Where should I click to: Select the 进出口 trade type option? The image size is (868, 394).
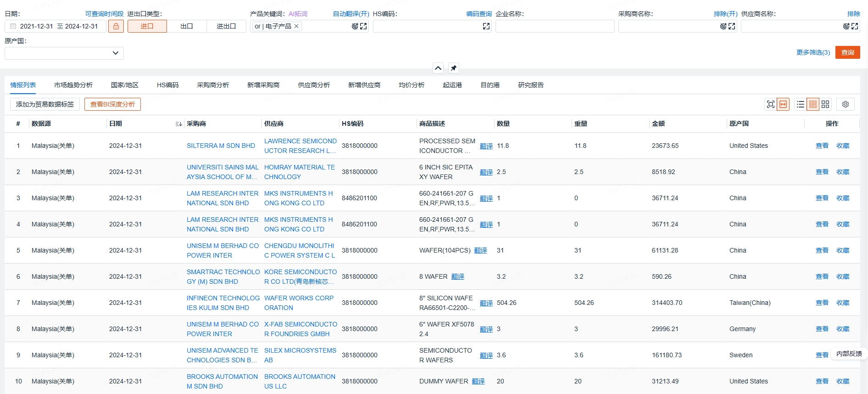tap(226, 26)
